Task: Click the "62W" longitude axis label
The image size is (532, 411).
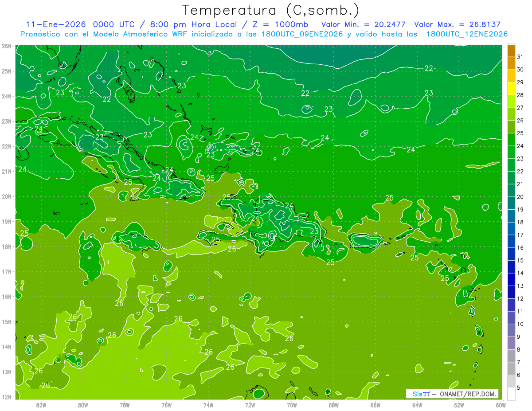Action: (459, 405)
